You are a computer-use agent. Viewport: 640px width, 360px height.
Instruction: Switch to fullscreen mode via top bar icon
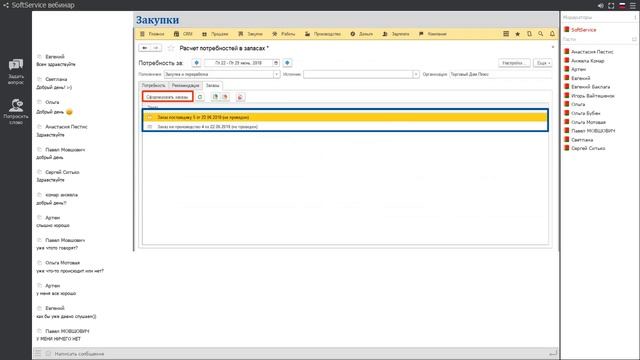tap(611, 5)
